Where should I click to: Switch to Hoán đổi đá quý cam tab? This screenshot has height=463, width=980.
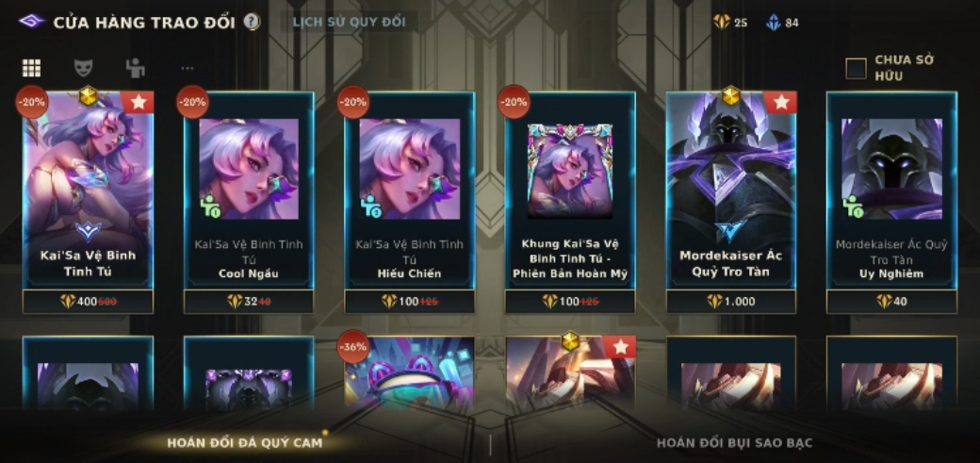coord(244,443)
